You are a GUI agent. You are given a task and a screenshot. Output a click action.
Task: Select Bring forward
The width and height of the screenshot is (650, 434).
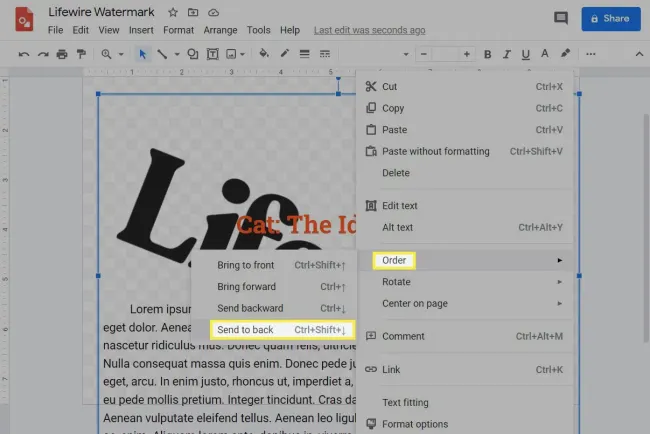pos(274,287)
